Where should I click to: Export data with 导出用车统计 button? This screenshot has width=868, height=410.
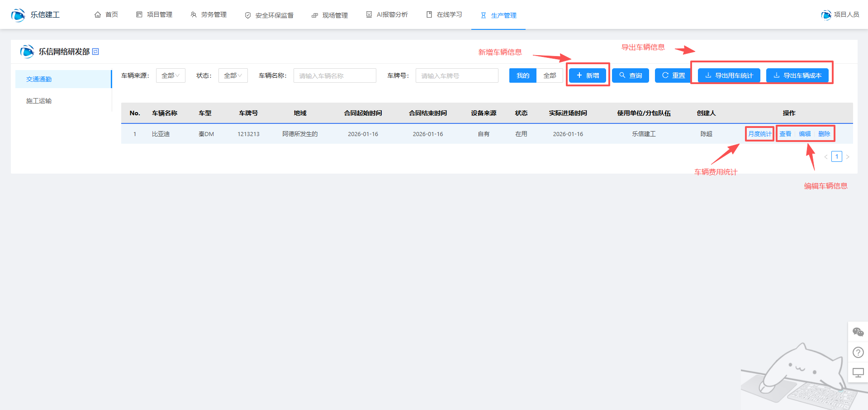click(x=729, y=75)
